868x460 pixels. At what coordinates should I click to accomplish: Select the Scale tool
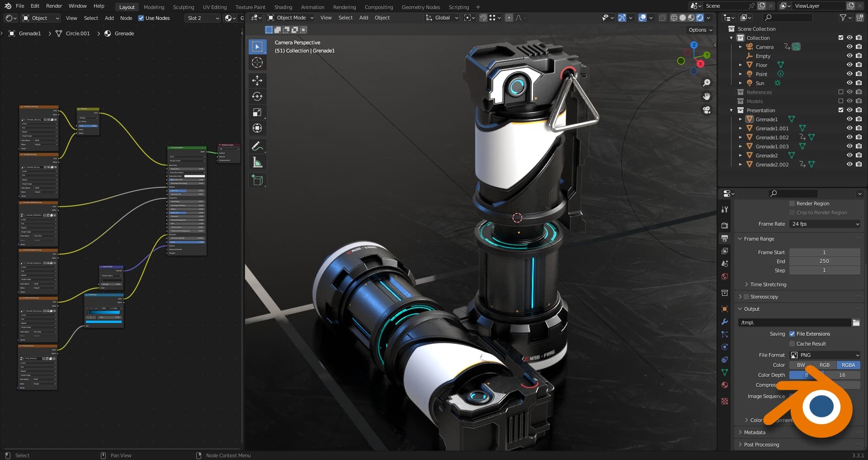click(x=257, y=112)
